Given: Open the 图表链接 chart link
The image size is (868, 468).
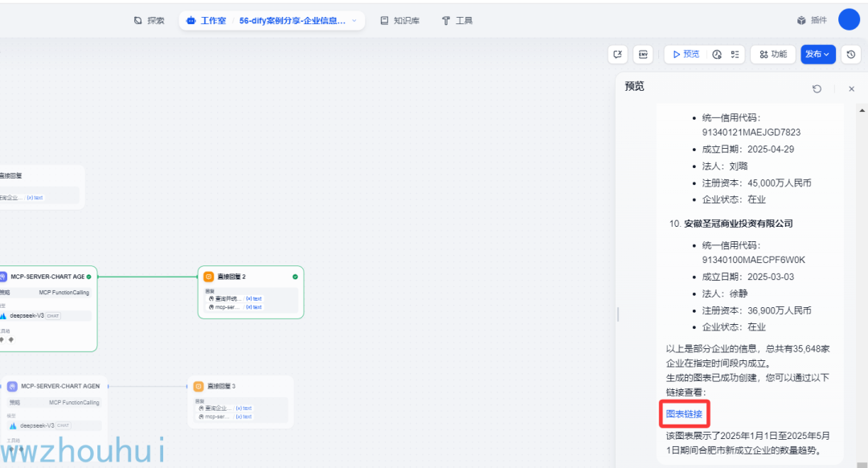Looking at the screenshot, I should point(684,414).
